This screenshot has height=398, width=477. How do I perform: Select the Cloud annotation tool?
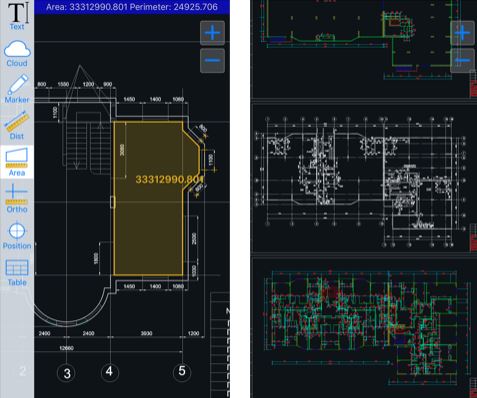click(x=17, y=53)
